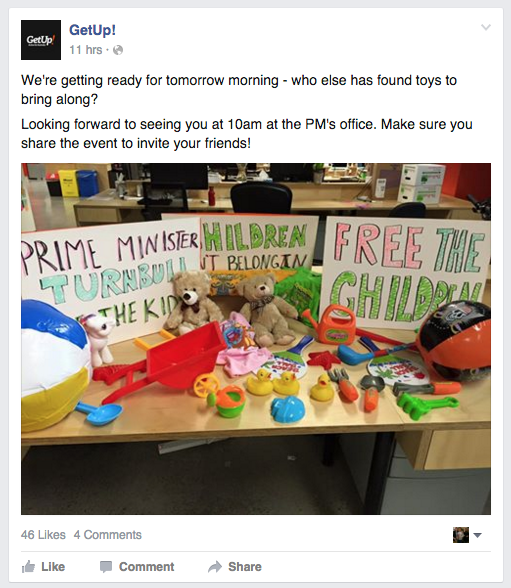Expand the post options chevron
Screen dimensions: 511x588
click(x=486, y=27)
